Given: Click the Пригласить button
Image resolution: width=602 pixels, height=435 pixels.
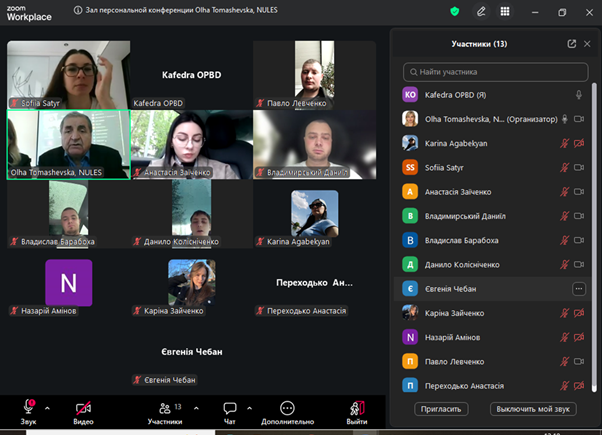Looking at the screenshot, I should tap(441, 409).
